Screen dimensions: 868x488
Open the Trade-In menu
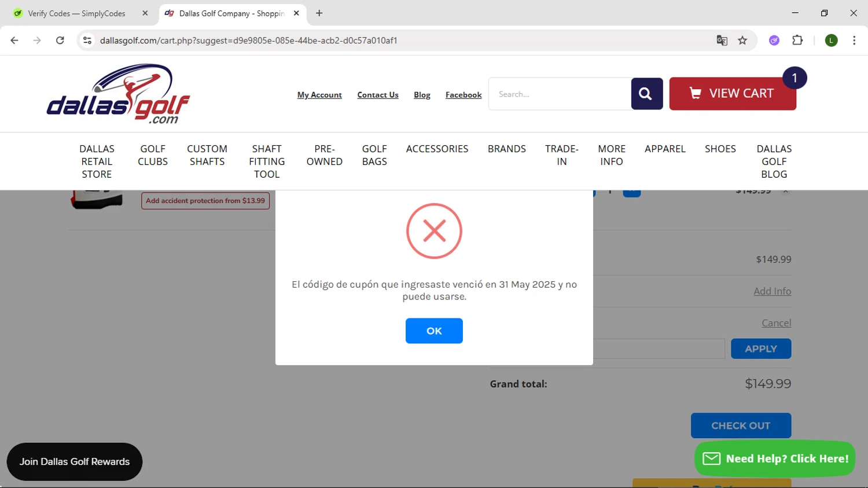click(562, 155)
